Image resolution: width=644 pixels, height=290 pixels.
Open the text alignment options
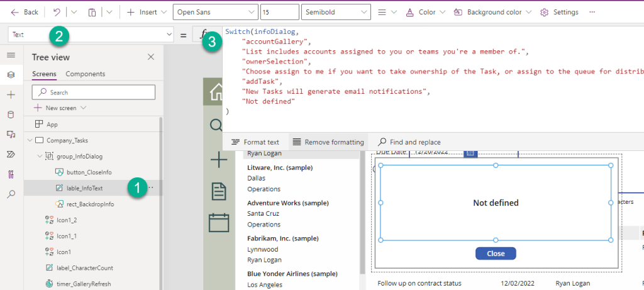coord(387,13)
